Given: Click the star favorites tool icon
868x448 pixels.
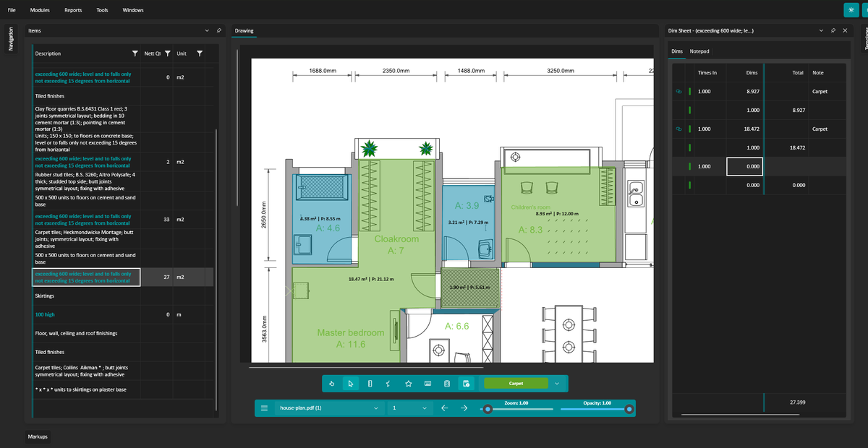Looking at the screenshot, I should (409, 384).
